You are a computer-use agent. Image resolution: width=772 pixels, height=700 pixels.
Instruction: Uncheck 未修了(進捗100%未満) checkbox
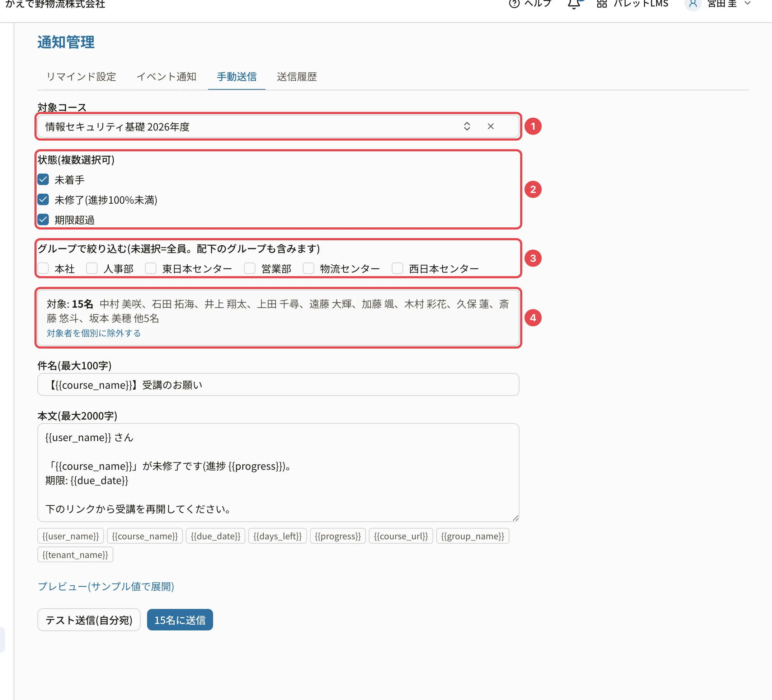point(43,199)
